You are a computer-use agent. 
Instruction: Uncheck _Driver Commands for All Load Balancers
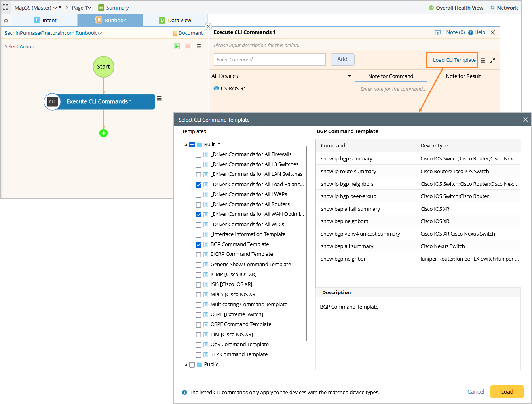pyautogui.click(x=199, y=185)
